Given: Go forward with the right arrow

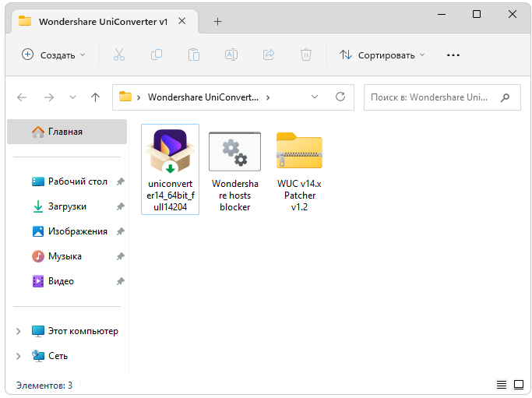Looking at the screenshot, I should (x=49, y=97).
